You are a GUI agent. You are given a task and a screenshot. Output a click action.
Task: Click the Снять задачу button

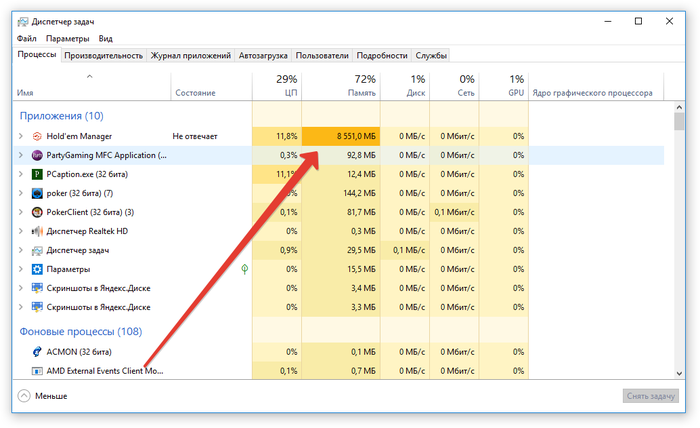tap(650, 396)
